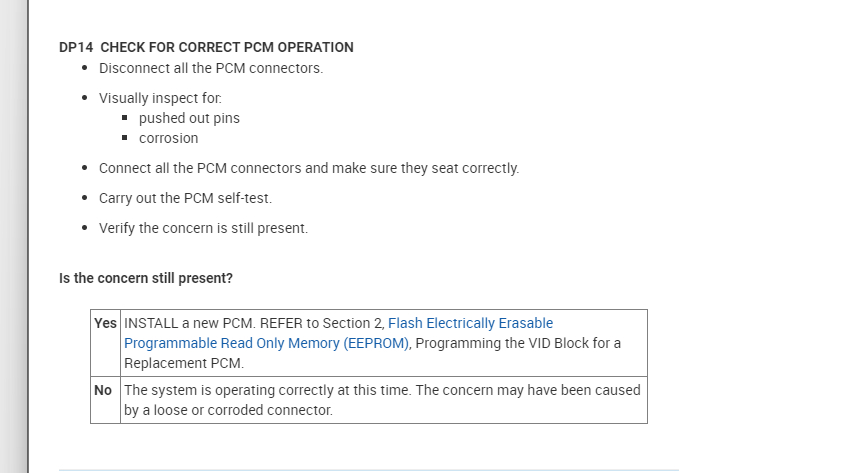Image resolution: width=859 pixels, height=473 pixels.
Task: Click the 'INSTALL a new PCM' text
Action: point(176,323)
